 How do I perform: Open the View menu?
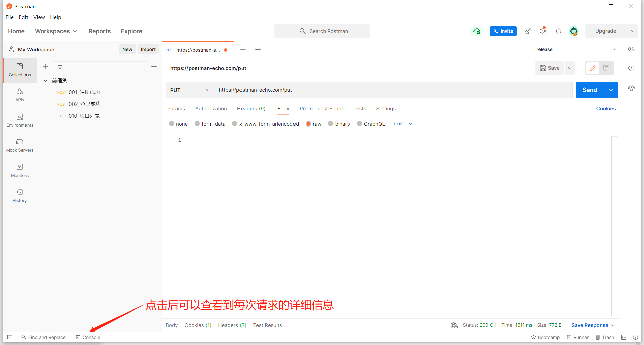pyautogui.click(x=39, y=17)
